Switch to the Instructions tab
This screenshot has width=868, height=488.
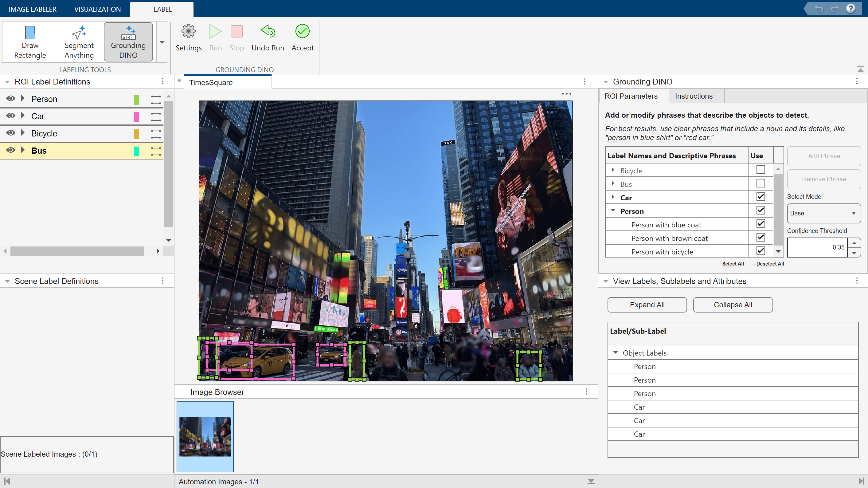pyautogui.click(x=694, y=96)
